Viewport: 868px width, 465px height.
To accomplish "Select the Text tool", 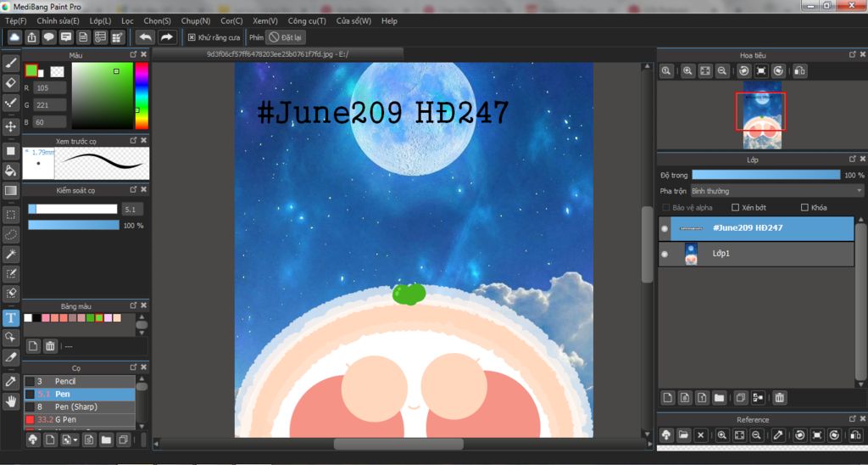I will pyautogui.click(x=11, y=317).
